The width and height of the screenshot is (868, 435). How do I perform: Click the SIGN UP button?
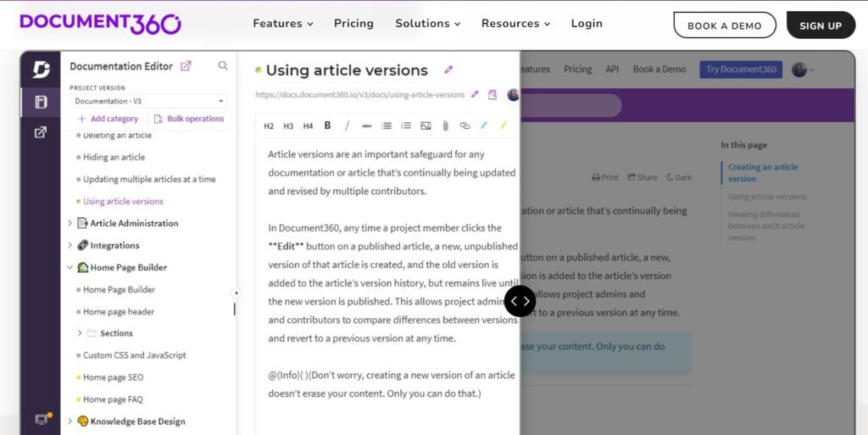pyautogui.click(x=821, y=25)
